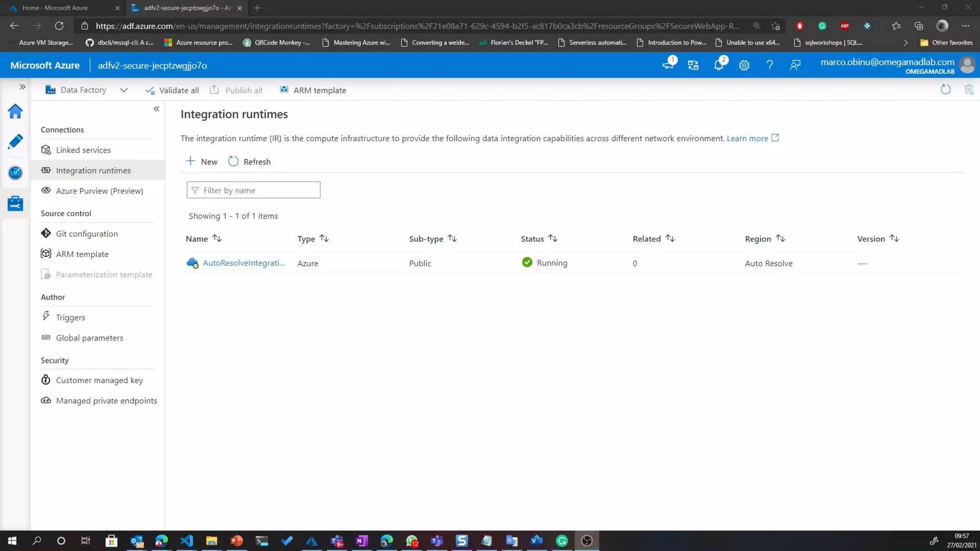Image resolution: width=980 pixels, height=551 pixels.
Task: Click the help question mark icon
Action: [769, 65]
